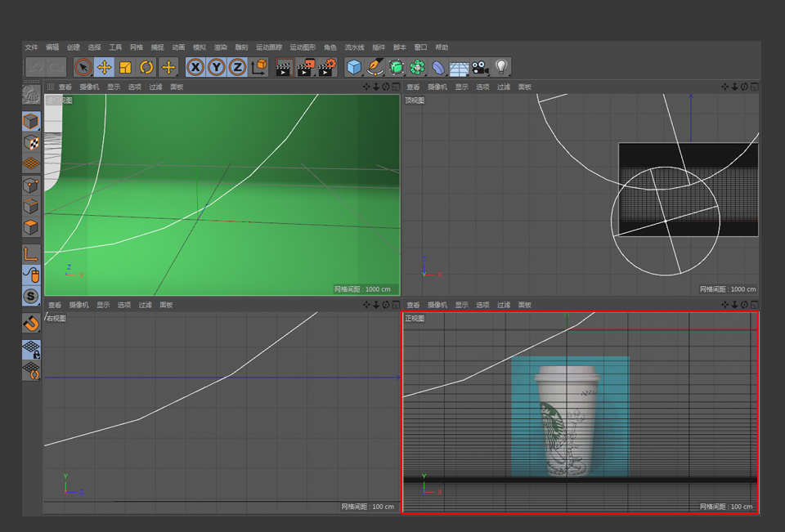Open 选择 menu

(95, 47)
